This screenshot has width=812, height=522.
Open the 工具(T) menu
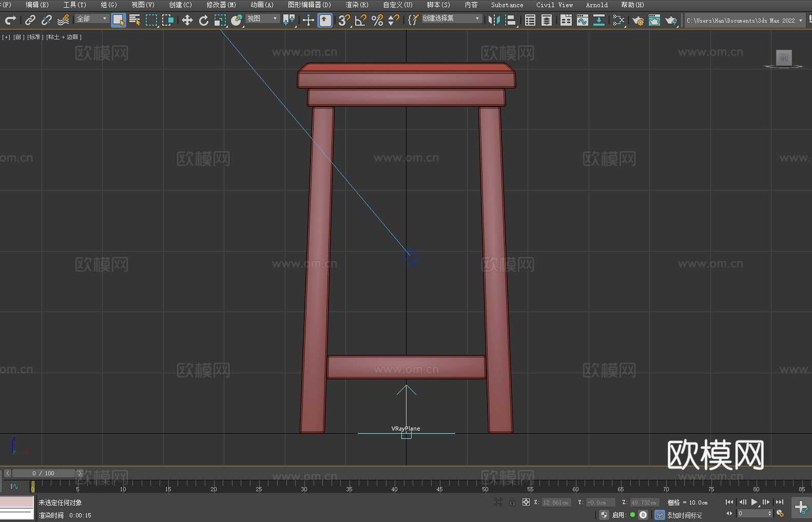(74, 5)
